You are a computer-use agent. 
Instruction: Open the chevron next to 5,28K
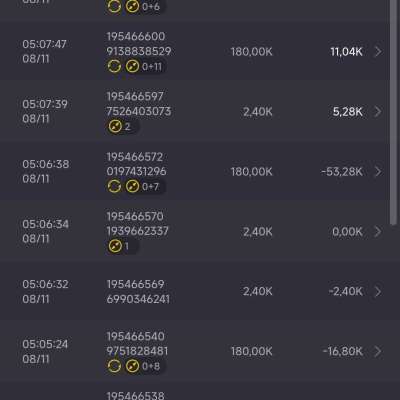coord(378,112)
